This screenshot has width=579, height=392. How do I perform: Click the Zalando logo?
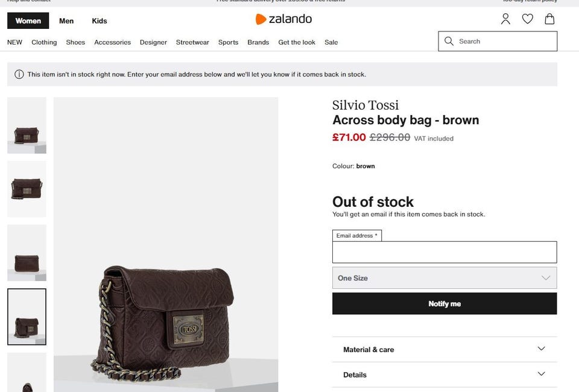click(x=283, y=19)
